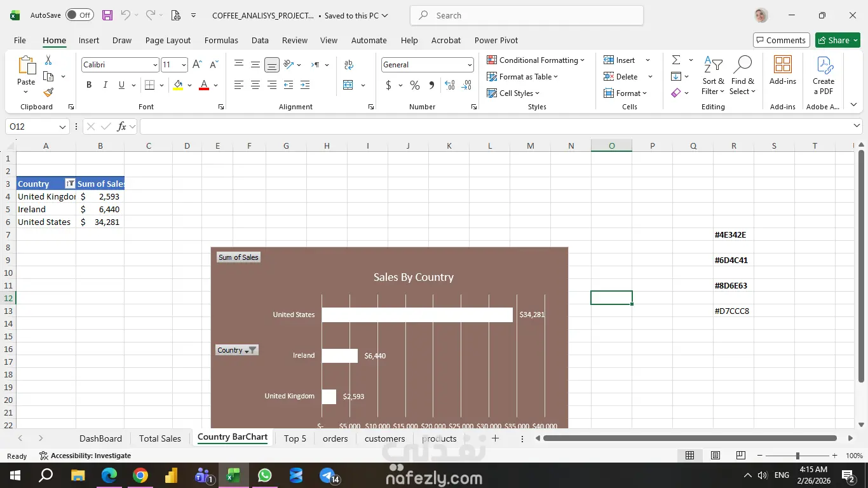Click the Increase Indent icon
Screen dimensions: 868x488
click(305, 85)
